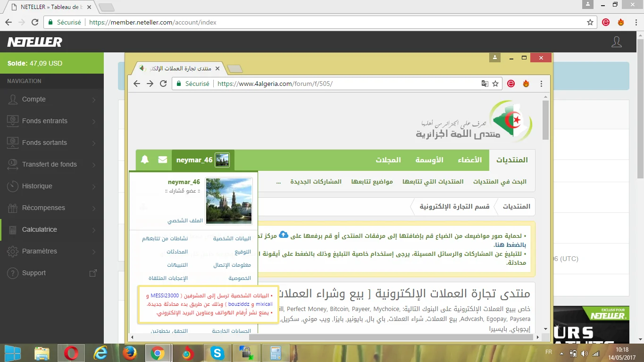The image size is (644, 362).
Task: Open the المنتديات forum tab
Action: coord(512,160)
